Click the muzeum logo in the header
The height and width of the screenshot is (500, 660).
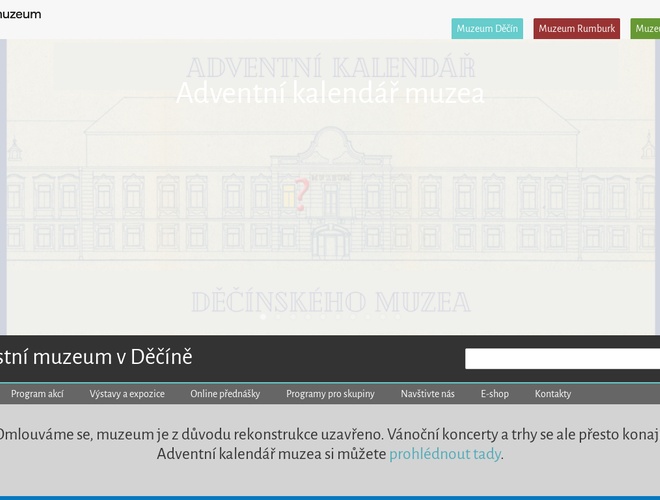tap(20, 14)
